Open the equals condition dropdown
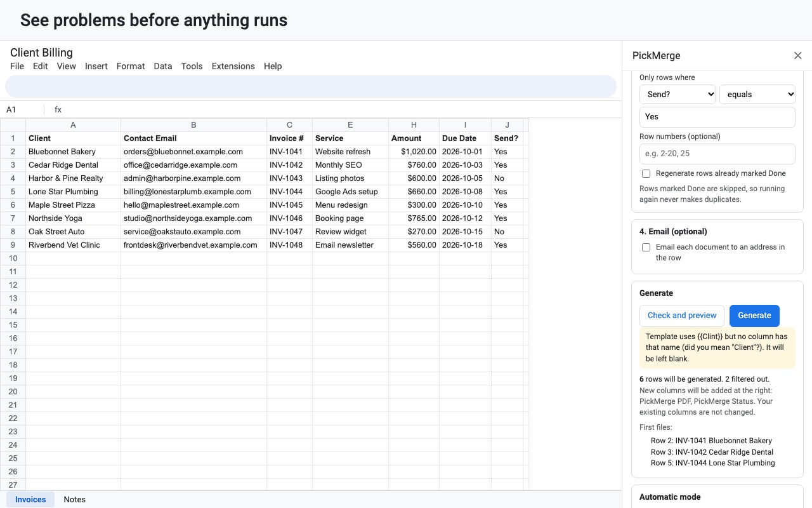Image resolution: width=812 pixels, height=508 pixels. (x=757, y=94)
